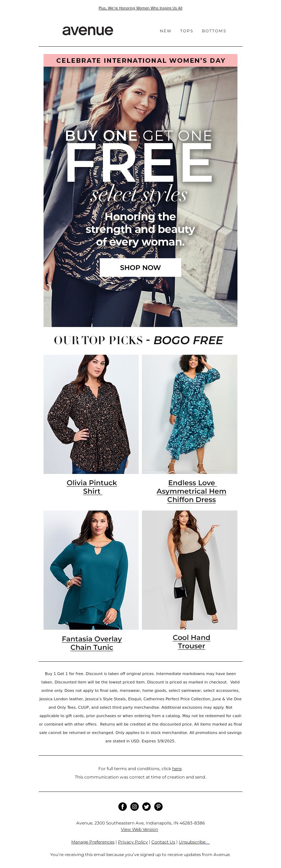The image size is (281, 868).
Task: Click the avenue logo
Action: pyautogui.click(x=88, y=31)
